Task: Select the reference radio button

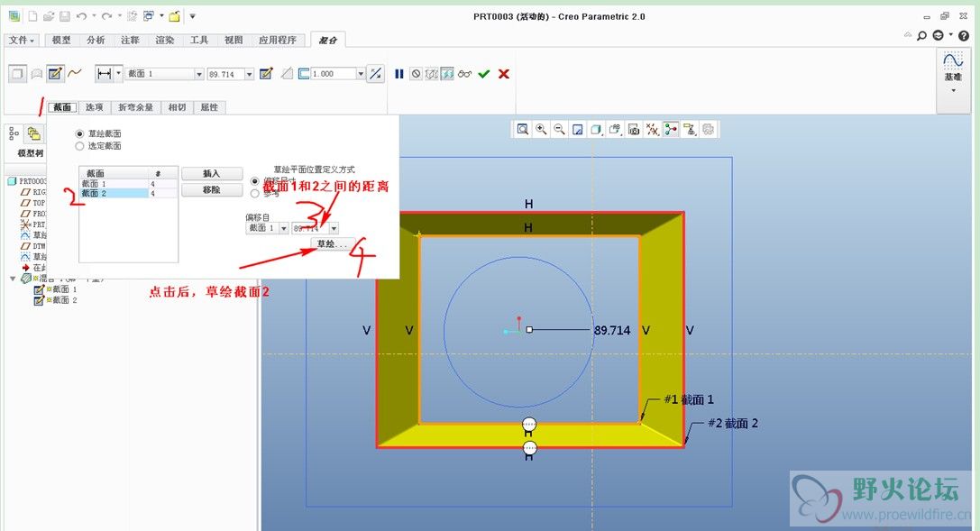Action: [x=254, y=194]
